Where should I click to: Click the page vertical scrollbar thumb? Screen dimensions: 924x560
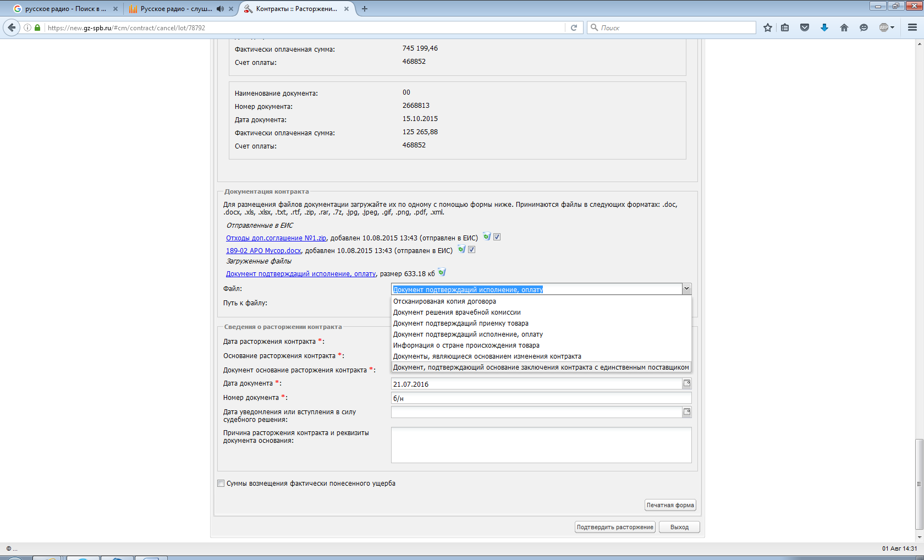(x=919, y=484)
